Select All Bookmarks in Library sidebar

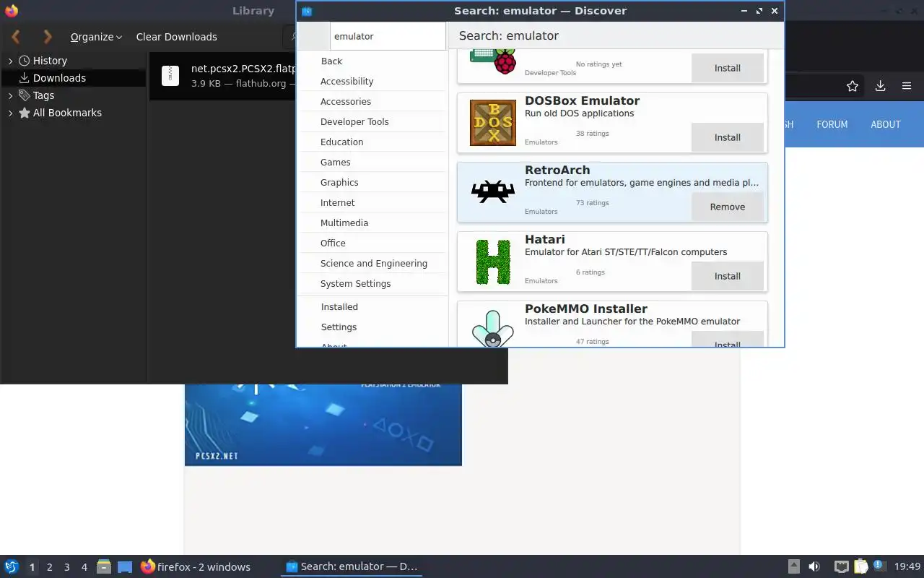pyautogui.click(x=67, y=113)
